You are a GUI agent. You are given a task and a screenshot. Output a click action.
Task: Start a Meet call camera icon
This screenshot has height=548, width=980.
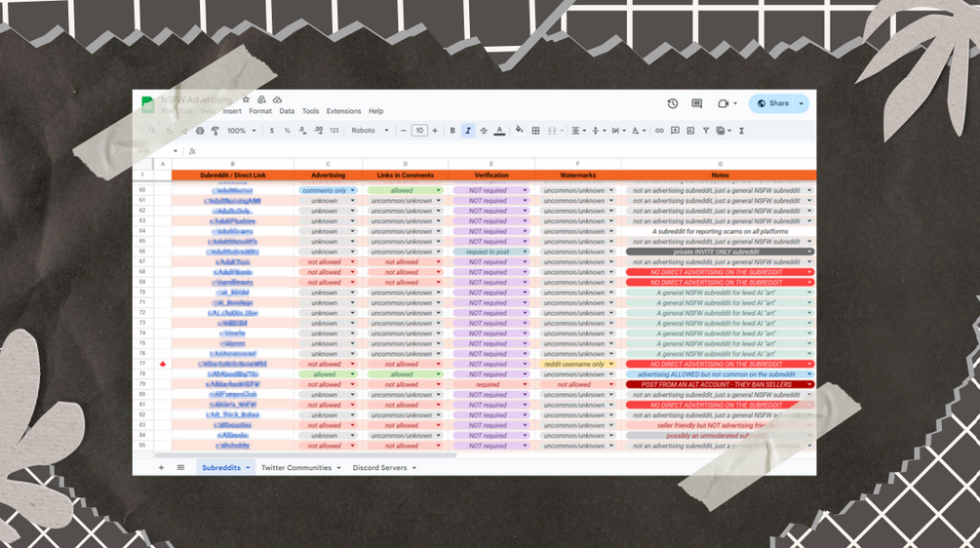tap(724, 103)
